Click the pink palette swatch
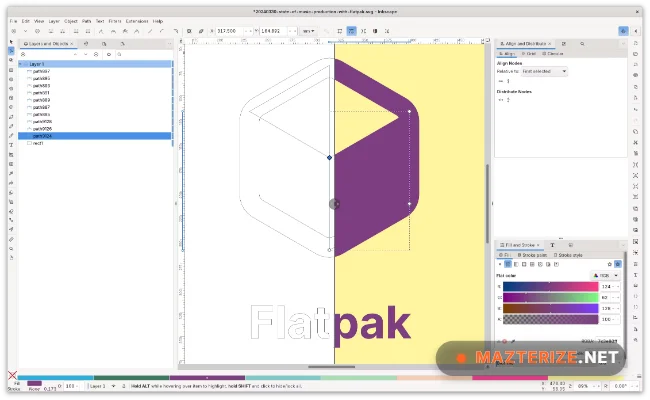The image size is (650, 400). pyautogui.click(x=510, y=378)
